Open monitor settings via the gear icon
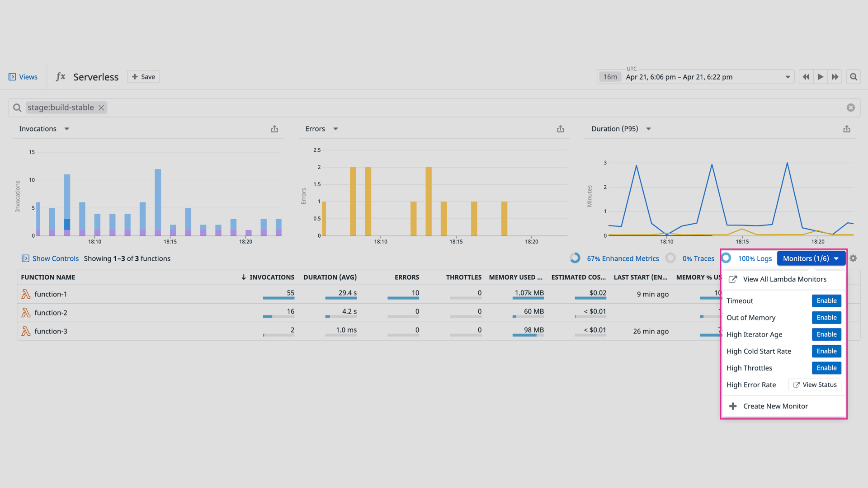The height and width of the screenshot is (488, 868). pyautogui.click(x=853, y=258)
